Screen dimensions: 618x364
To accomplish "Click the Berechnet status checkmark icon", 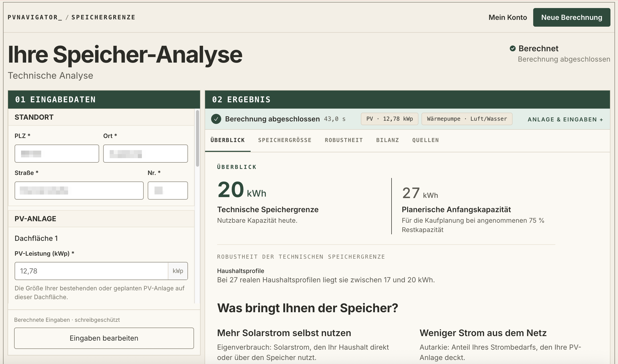I will [513, 49].
